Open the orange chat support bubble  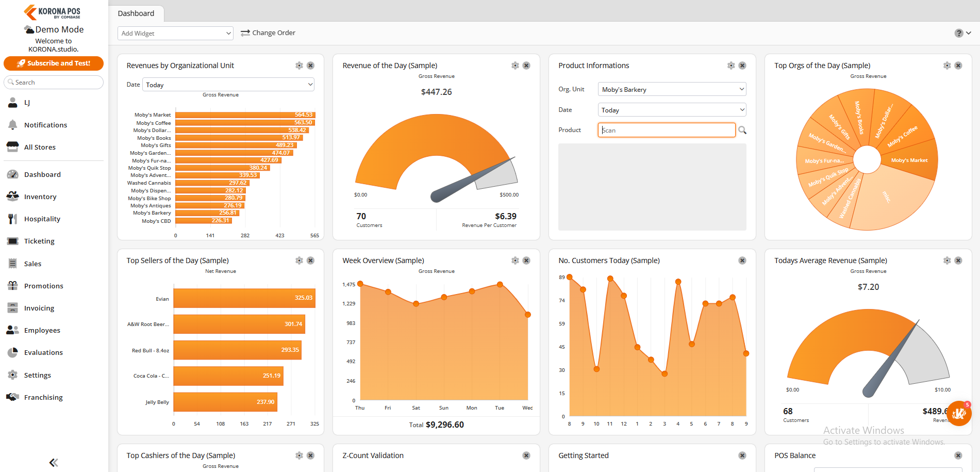click(959, 413)
